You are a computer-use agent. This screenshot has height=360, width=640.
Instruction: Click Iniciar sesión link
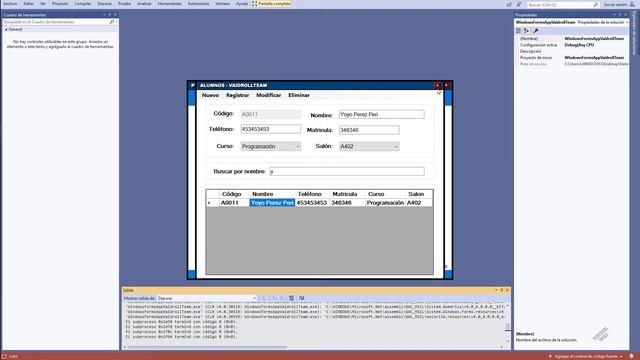point(615,5)
